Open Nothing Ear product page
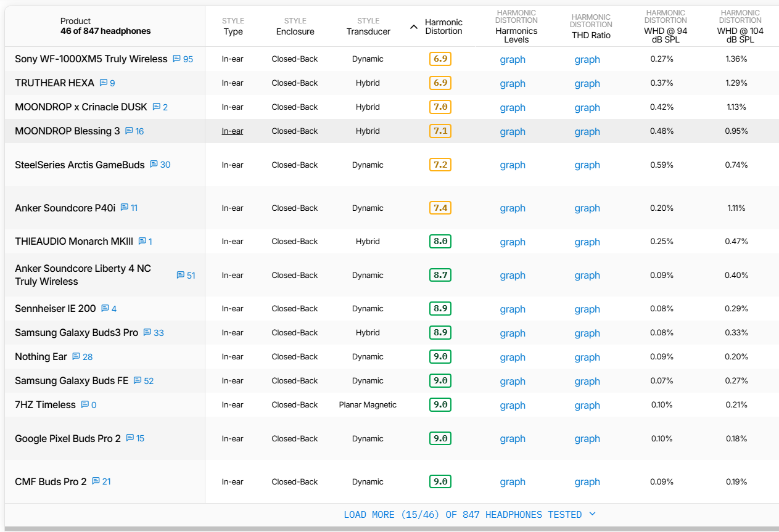Screen dimensions: 779x532 pos(41,357)
